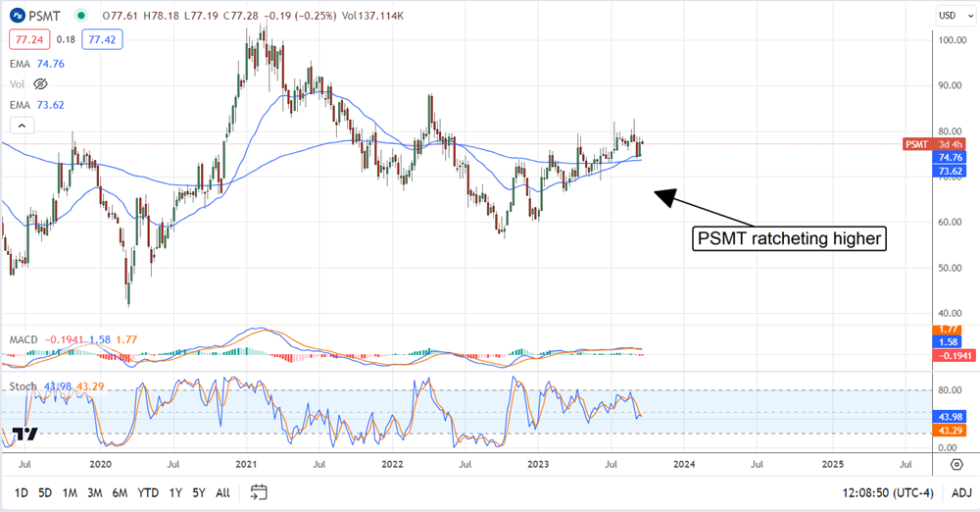Screen dimensions: 980x512
Task: Click the 2021 time axis label
Action: click(x=246, y=465)
